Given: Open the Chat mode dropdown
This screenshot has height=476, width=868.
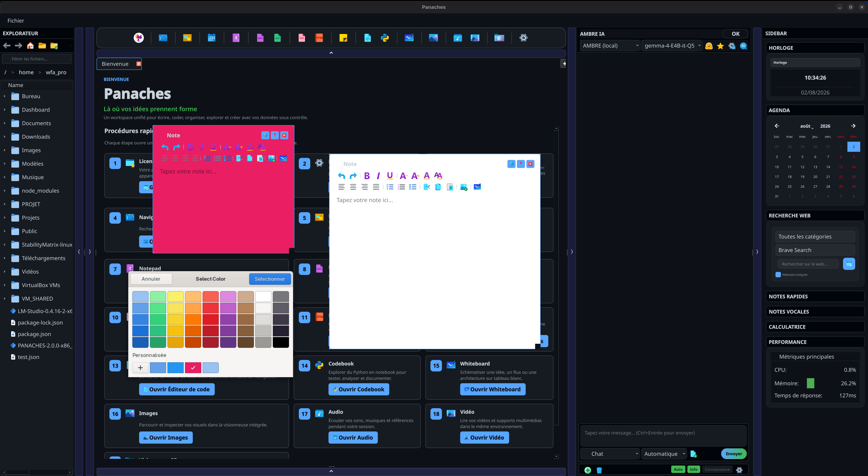Looking at the screenshot, I should click(x=610, y=454).
